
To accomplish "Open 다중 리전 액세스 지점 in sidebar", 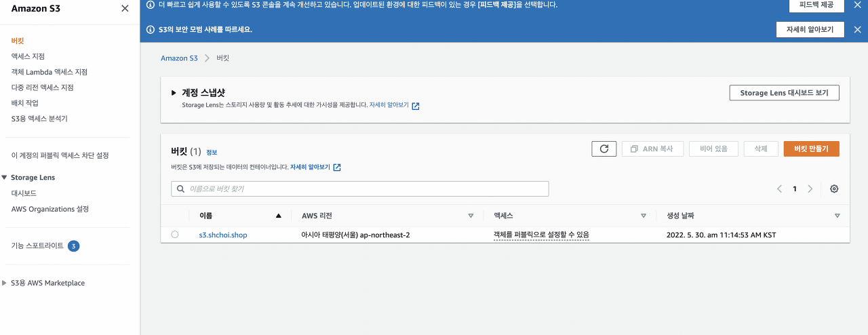I will tap(42, 87).
